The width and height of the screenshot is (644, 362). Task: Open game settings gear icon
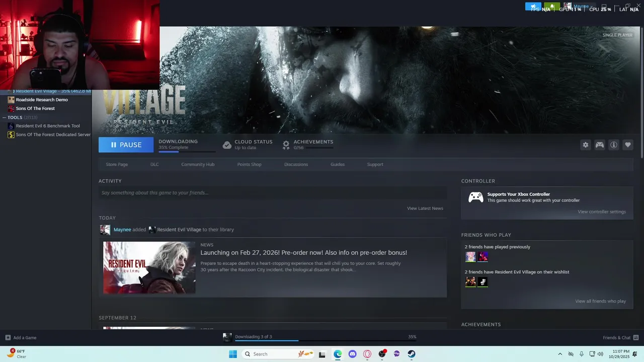585,145
